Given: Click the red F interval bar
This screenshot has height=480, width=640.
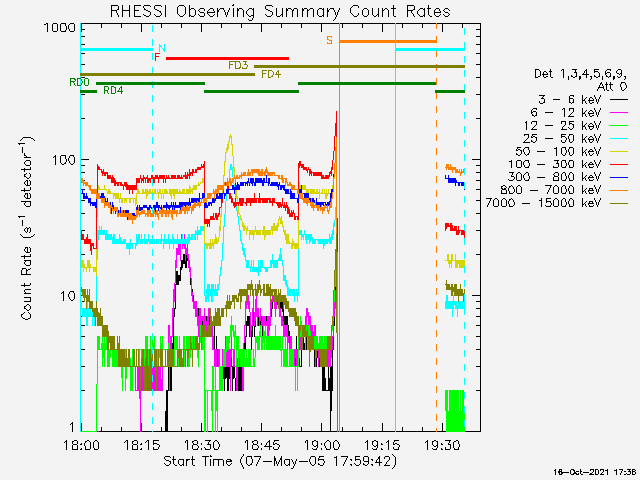Looking at the screenshot, I should [x=227, y=58].
